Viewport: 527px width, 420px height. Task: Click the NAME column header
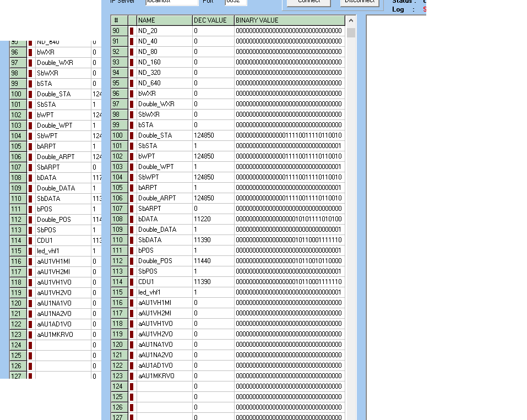[x=162, y=20]
